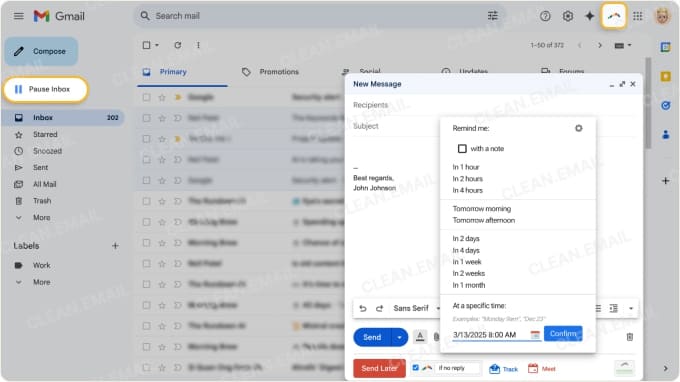Open Gmail settings gear in header
Screen dimensions: 680x382
click(568, 16)
